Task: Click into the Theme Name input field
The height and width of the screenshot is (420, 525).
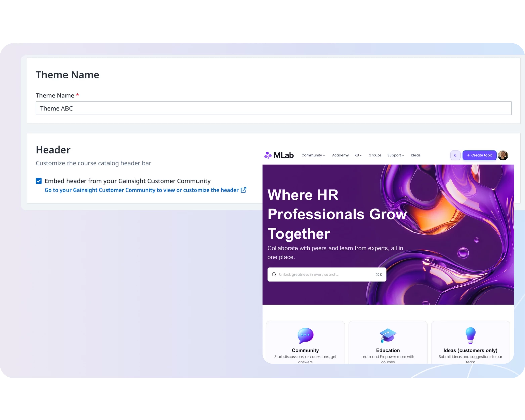Action: pos(273,108)
